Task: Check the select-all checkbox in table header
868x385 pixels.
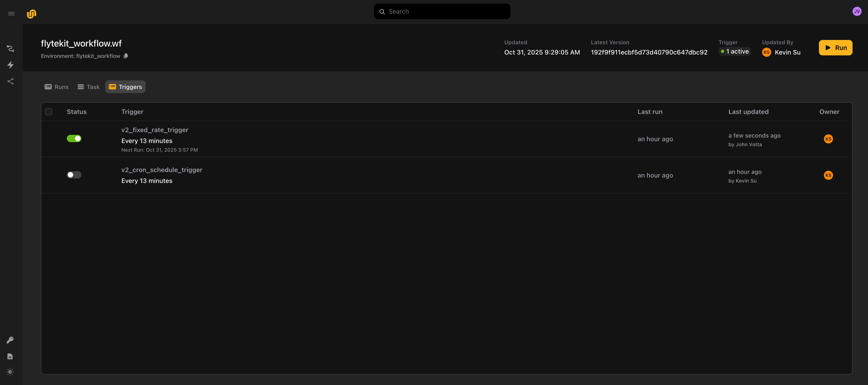Action: tap(49, 112)
